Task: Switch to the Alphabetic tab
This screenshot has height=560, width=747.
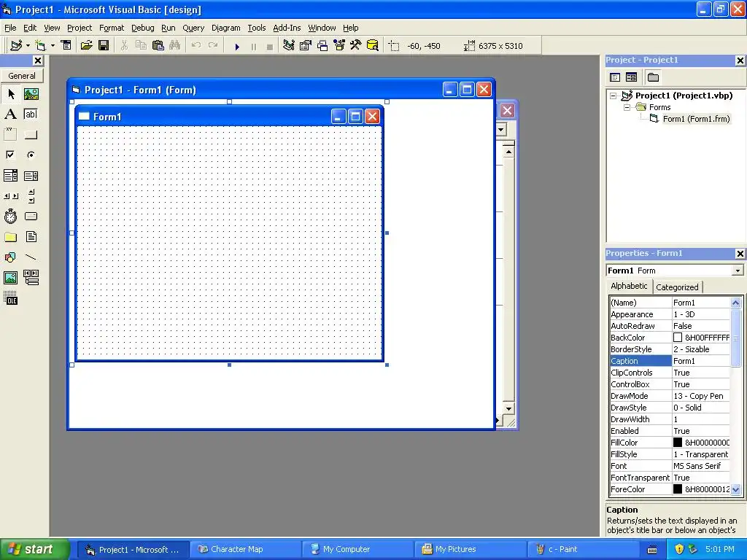Action: (x=629, y=286)
